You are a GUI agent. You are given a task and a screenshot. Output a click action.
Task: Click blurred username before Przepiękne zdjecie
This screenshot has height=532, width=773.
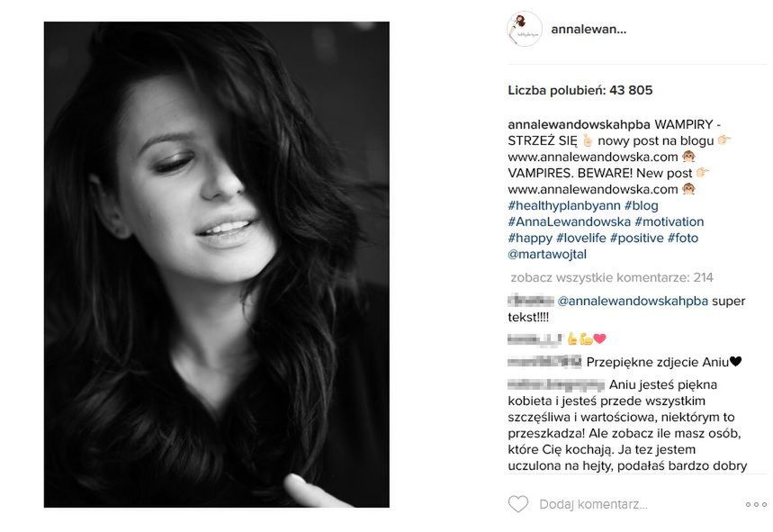(x=544, y=363)
